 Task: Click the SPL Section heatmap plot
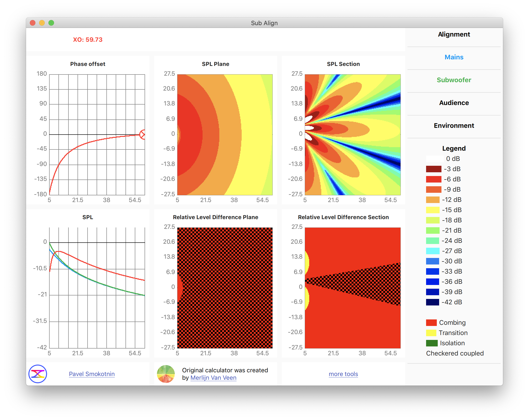tap(352, 135)
